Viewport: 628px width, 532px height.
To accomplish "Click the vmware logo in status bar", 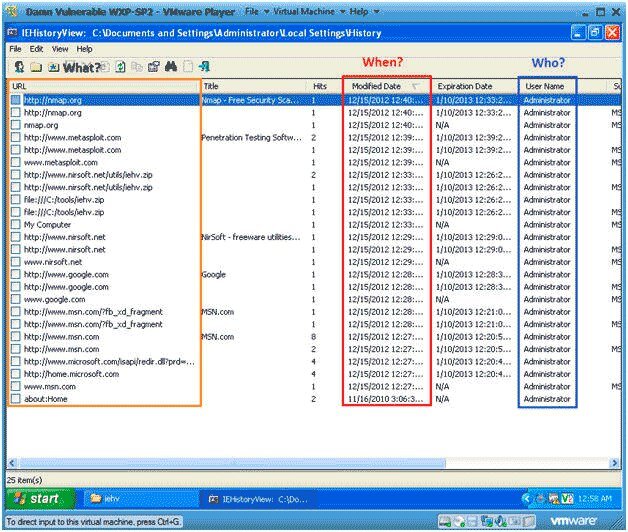I will coord(574,521).
